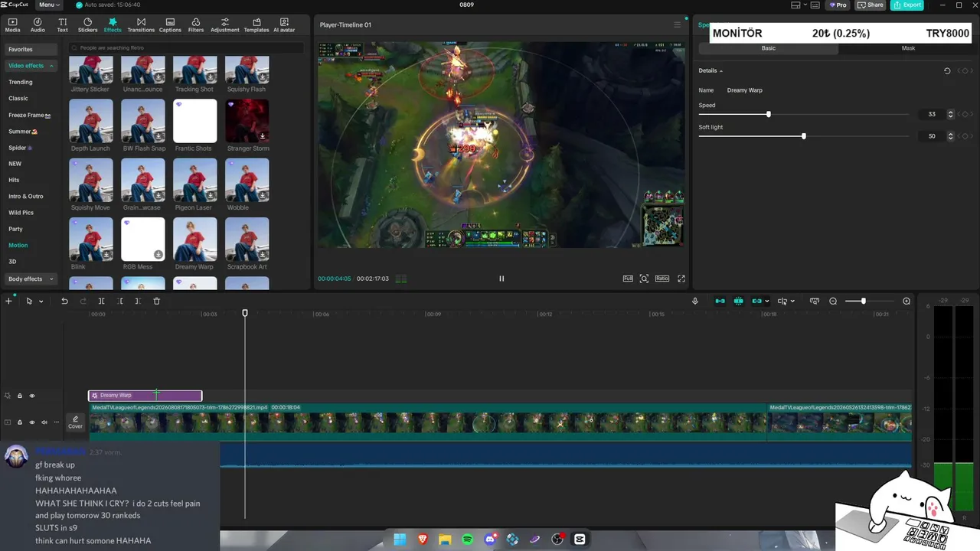The image size is (980, 551).
Task: Click the record voiceover microphone icon
Action: coord(695,301)
